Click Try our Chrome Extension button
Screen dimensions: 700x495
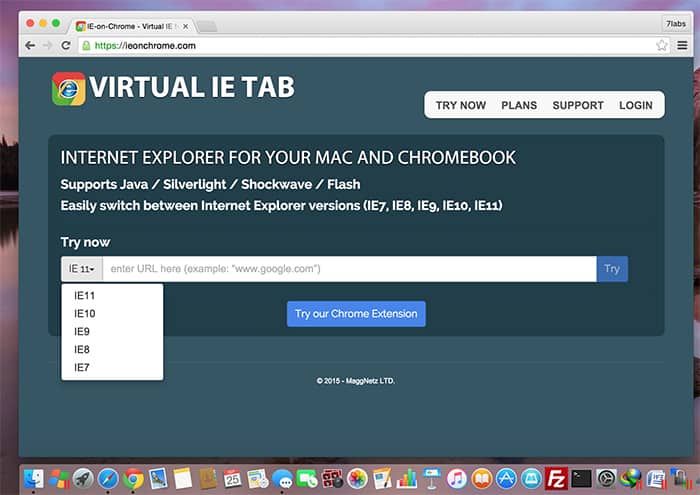tap(356, 314)
